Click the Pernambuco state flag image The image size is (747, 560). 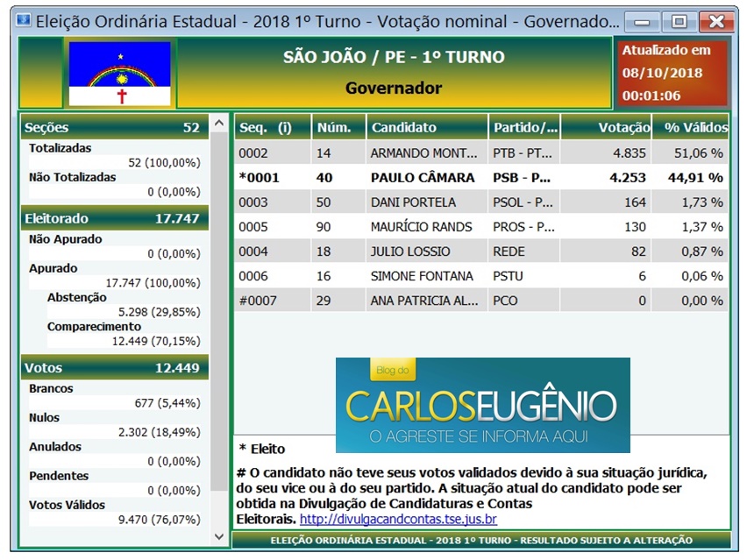pyautogui.click(x=119, y=73)
